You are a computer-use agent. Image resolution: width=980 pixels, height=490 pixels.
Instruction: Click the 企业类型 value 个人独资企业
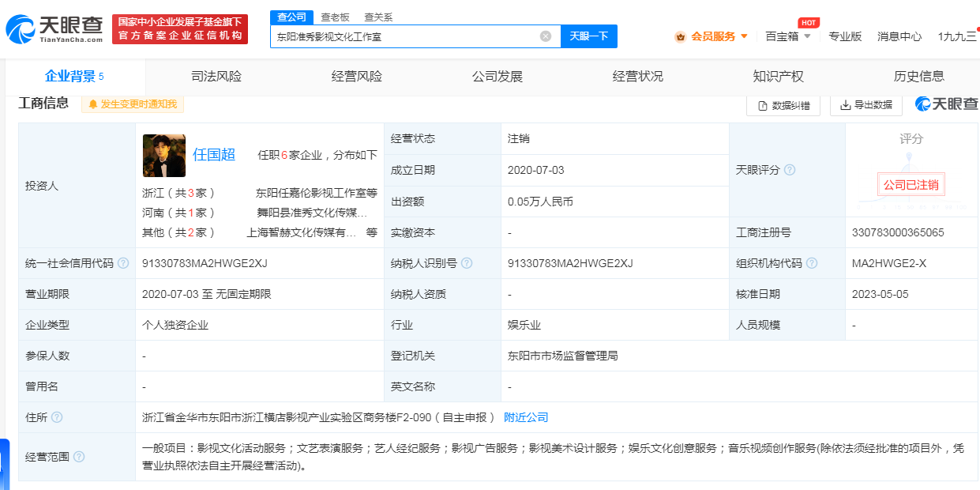point(175,325)
